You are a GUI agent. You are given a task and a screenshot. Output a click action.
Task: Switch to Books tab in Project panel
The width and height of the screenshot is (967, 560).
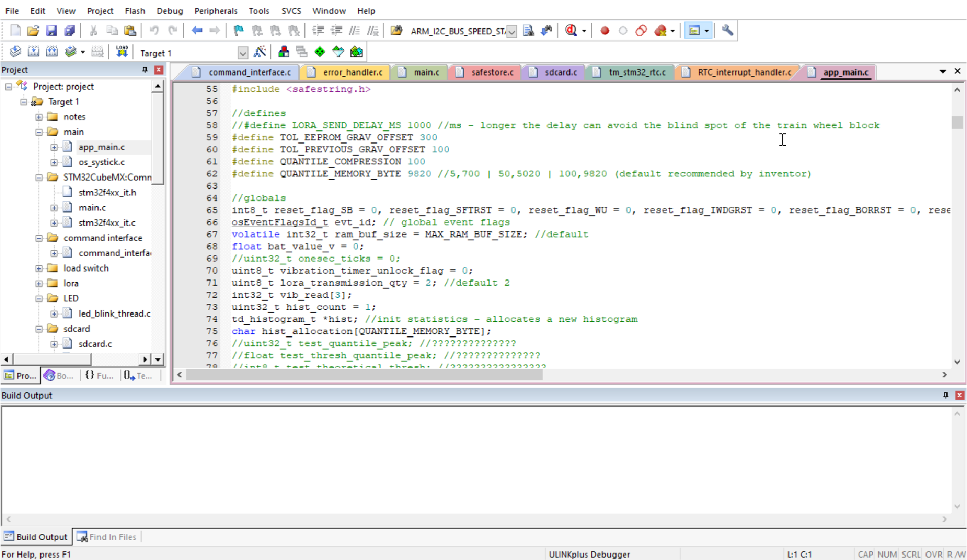(x=59, y=375)
